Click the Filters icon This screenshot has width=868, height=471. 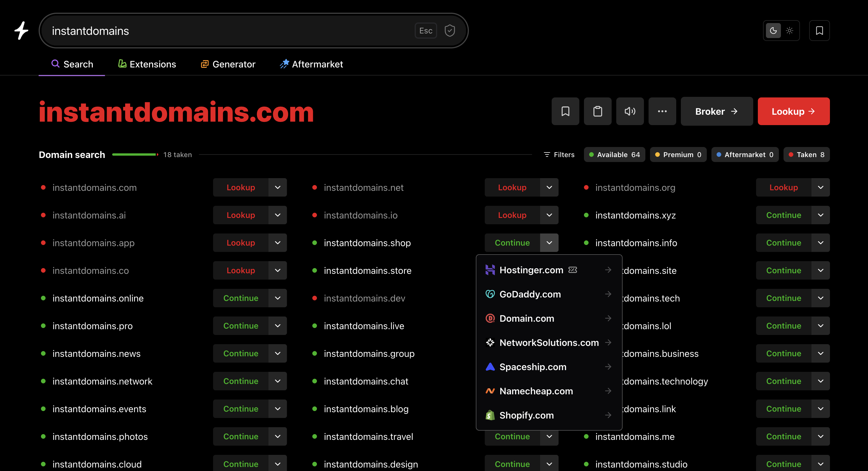[x=546, y=155]
